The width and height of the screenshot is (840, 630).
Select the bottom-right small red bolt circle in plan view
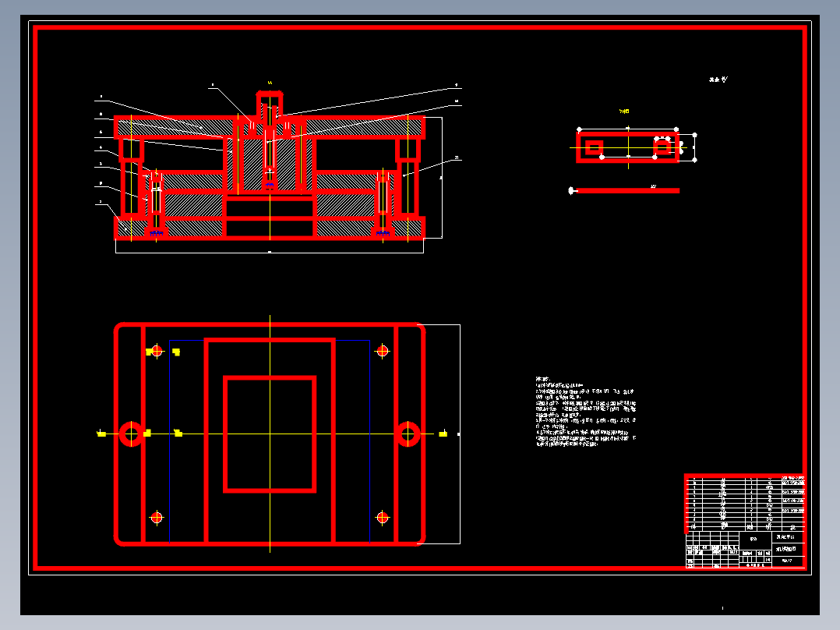point(383,518)
